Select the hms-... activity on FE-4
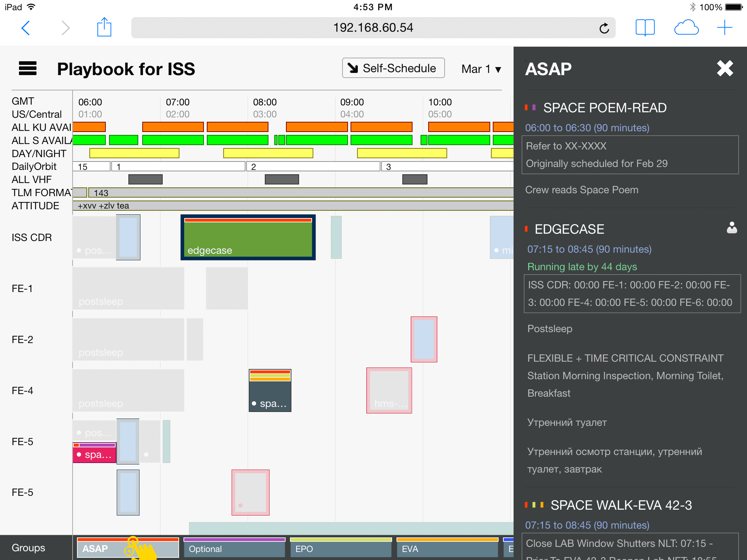Viewport: 747px width, 560px height. point(389,390)
